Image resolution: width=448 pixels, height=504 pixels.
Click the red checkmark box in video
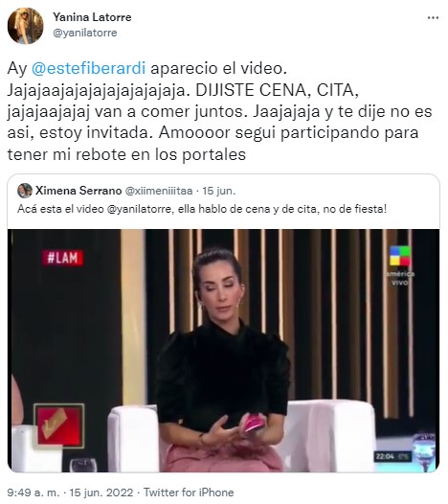tap(58, 425)
